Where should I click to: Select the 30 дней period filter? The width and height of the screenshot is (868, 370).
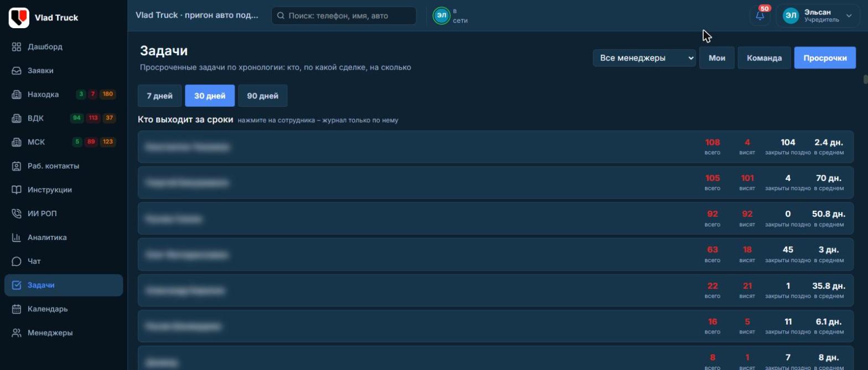210,96
